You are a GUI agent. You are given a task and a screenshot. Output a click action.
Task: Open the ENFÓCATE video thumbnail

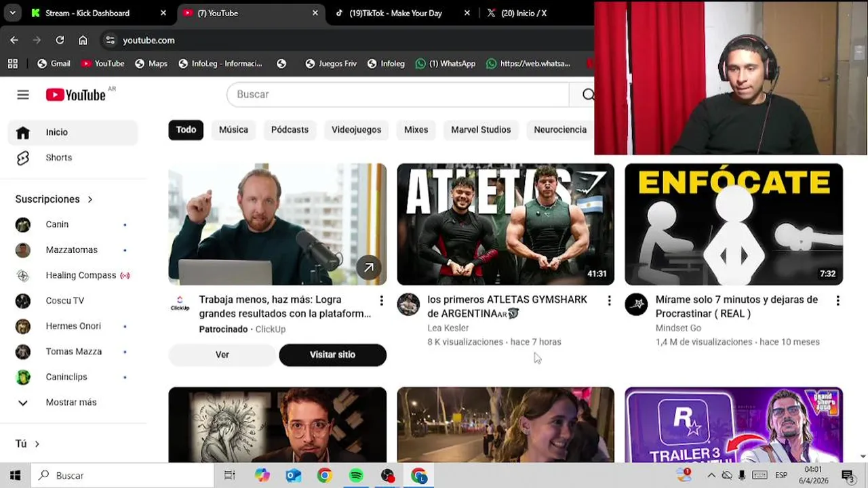tap(734, 224)
